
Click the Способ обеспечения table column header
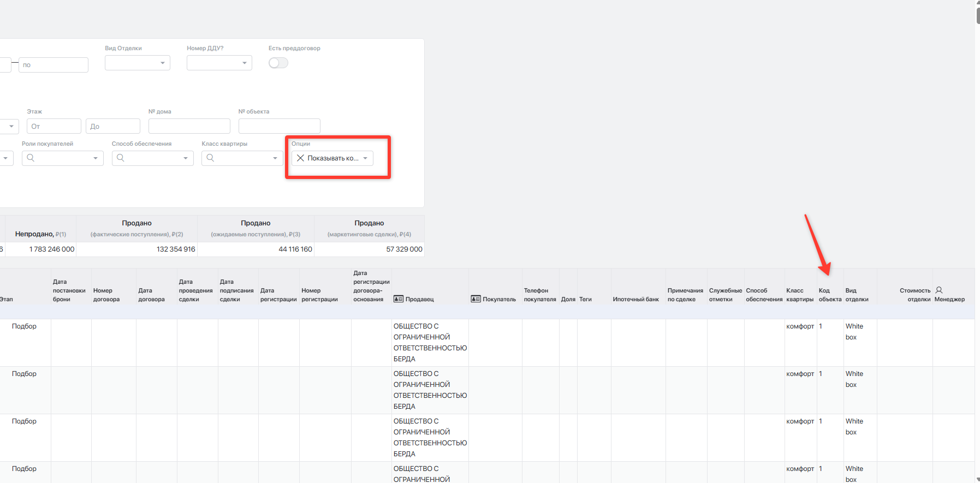(764, 295)
